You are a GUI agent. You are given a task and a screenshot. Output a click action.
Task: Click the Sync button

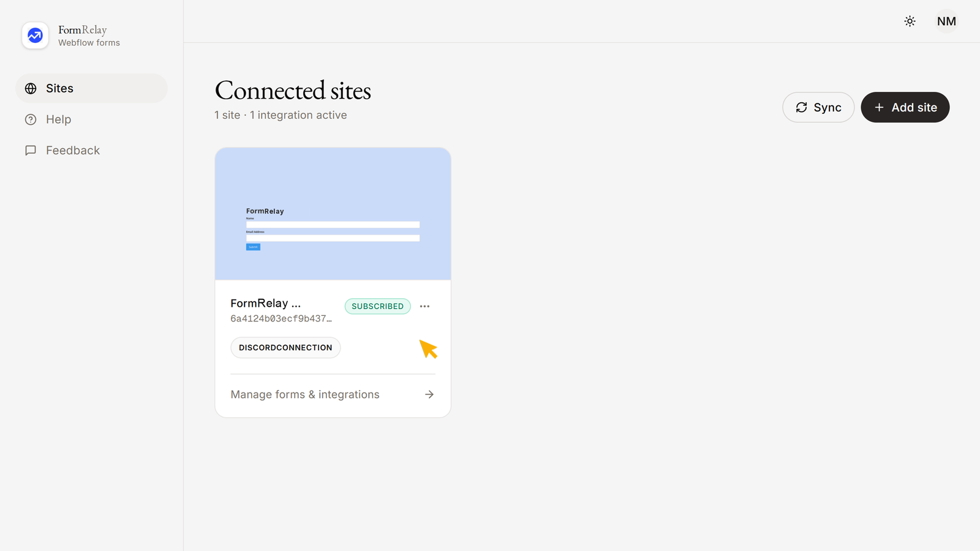tap(818, 107)
